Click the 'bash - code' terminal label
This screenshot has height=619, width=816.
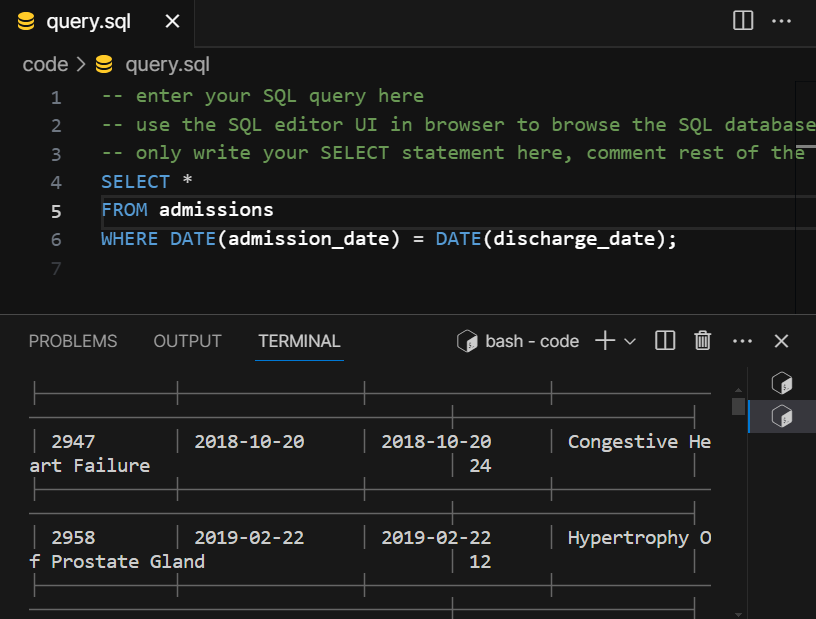(532, 342)
